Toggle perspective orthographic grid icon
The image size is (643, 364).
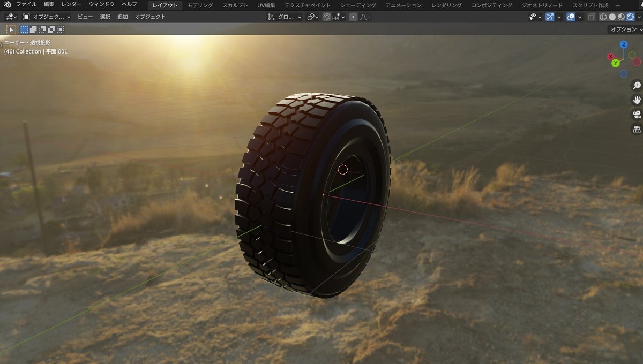[637, 128]
